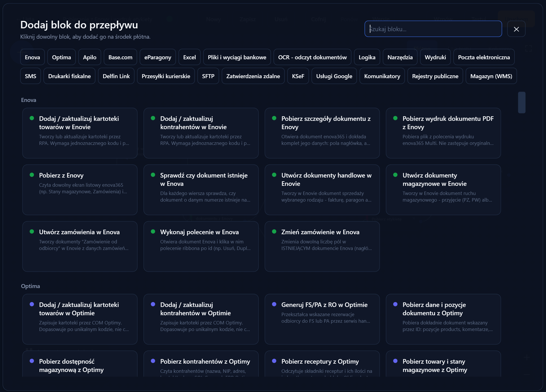Add block Pobierz wydruk dokumentu PDF z Enovy
Image resolution: width=546 pixels, height=392 pixels.
click(x=443, y=133)
